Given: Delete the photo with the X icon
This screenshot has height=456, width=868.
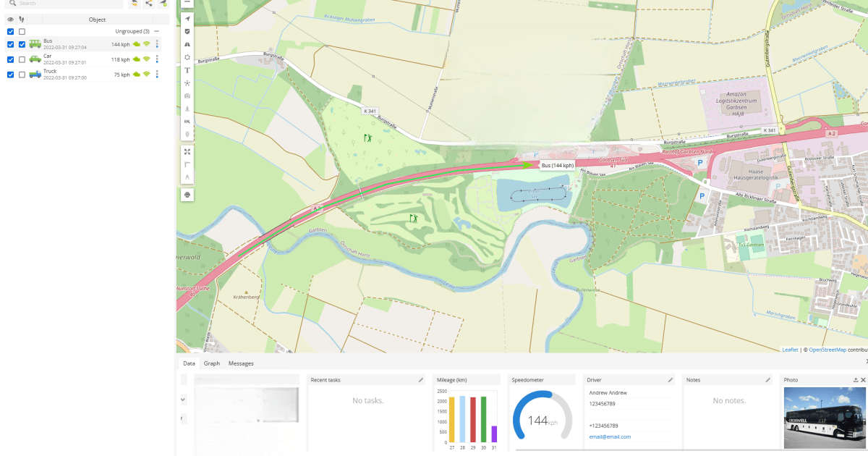Looking at the screenshot, I should [x=863, y=379].
